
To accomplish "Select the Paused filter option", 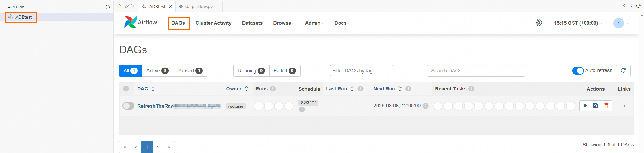I will click(190, 71).
